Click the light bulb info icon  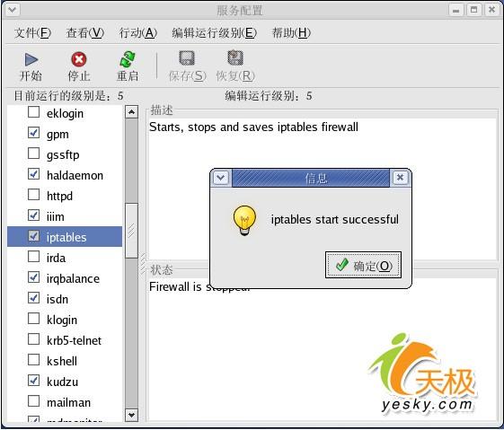pyautogui.click(x=244, y=221)
